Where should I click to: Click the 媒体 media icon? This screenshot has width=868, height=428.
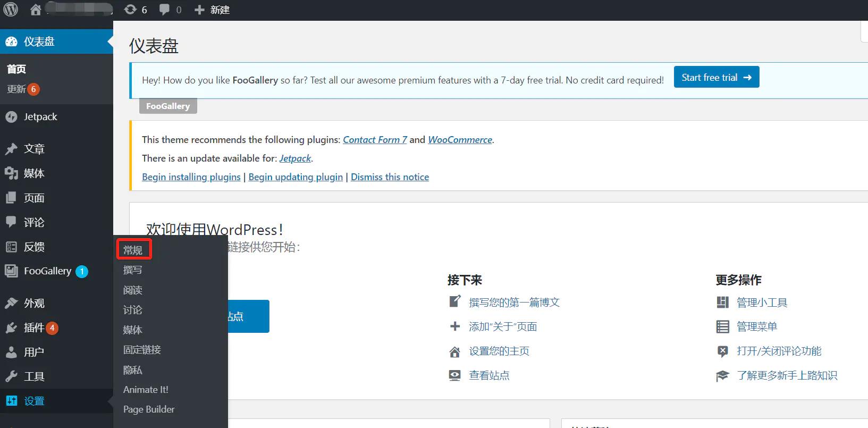(11, 173)
